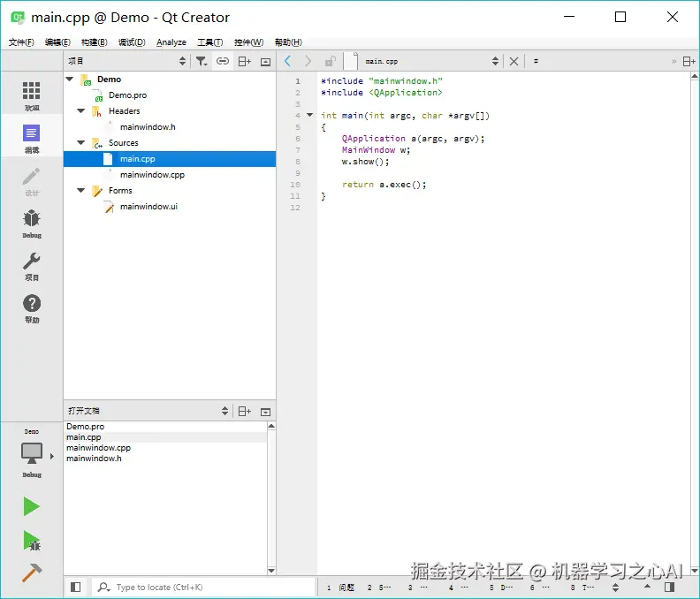
Task: Select mainwindow.cpp in open documents list
Action: click(x=98, y=448)
